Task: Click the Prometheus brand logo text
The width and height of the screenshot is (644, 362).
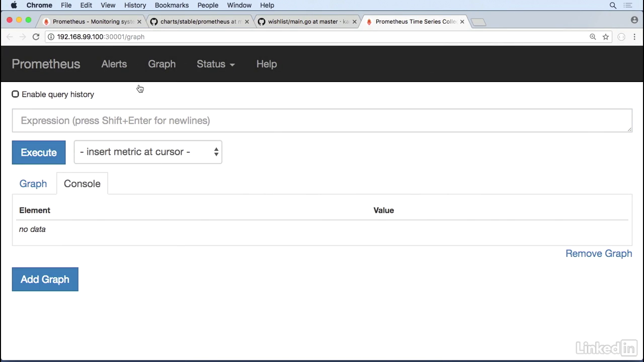Action: coord(46,64)
